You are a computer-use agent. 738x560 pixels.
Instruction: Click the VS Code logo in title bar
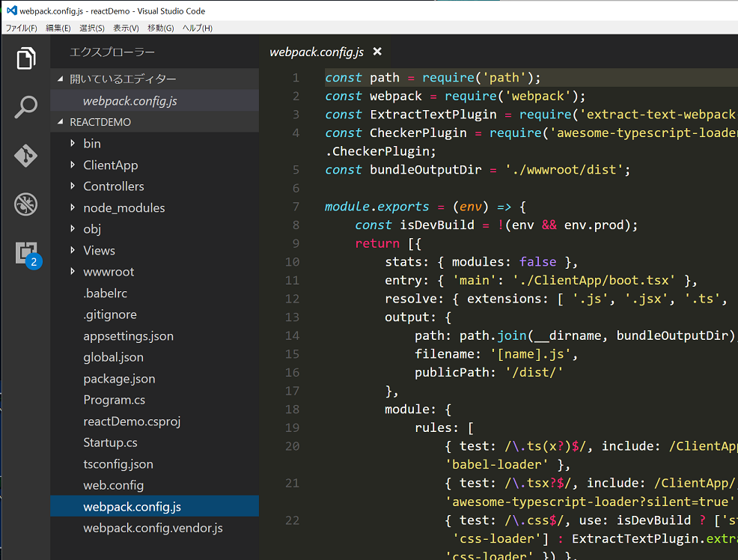click(11, 10)
